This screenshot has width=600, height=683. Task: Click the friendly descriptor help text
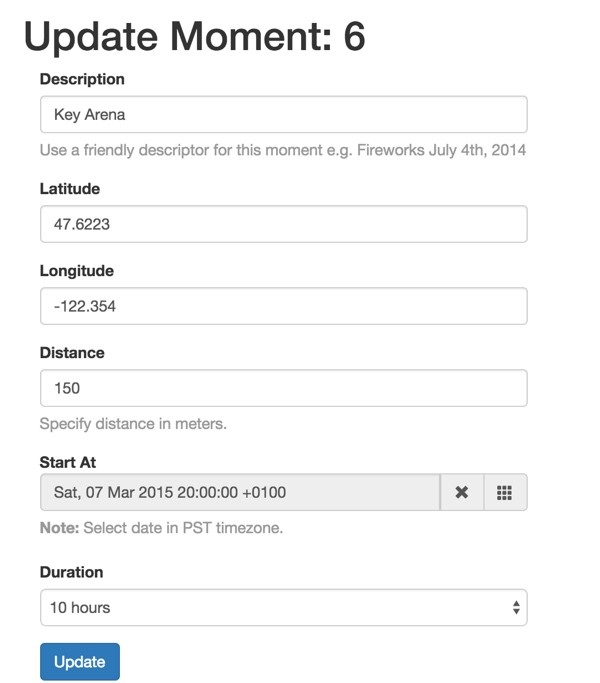(283, 150)
